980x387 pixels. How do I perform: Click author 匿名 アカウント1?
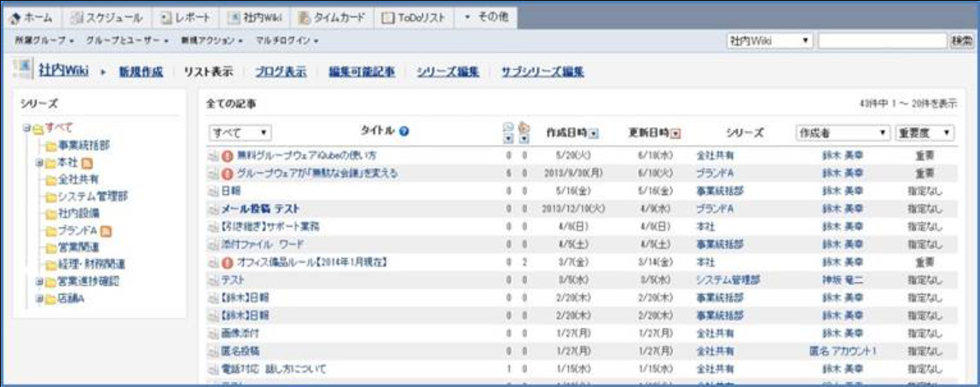[843, 351]
